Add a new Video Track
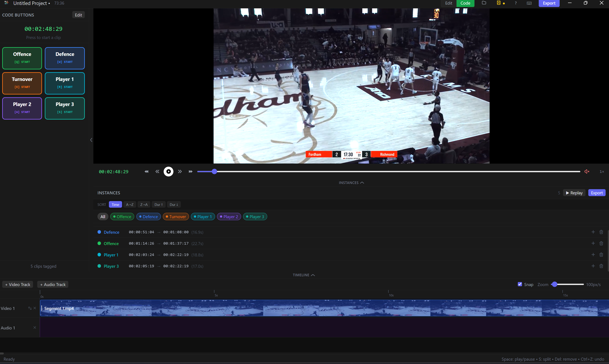Screen dimensions: 609x364 18,284
